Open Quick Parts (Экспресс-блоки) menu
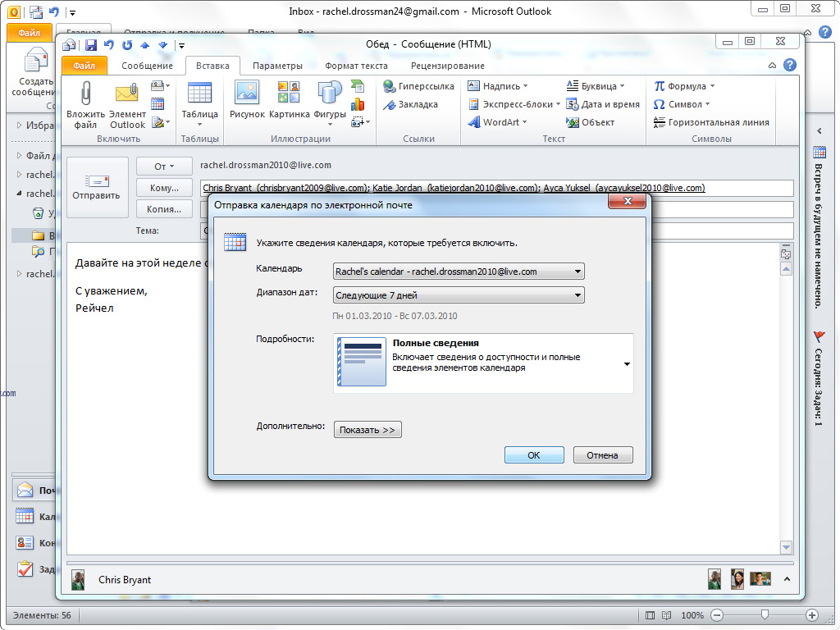The height and width of the screenshot is (630, 840). [x=514, y=104]
